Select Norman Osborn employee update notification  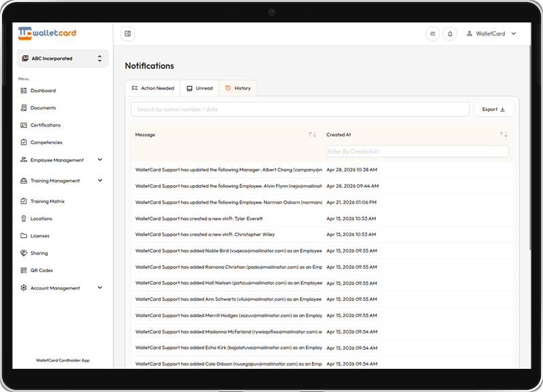coord(322,202)
